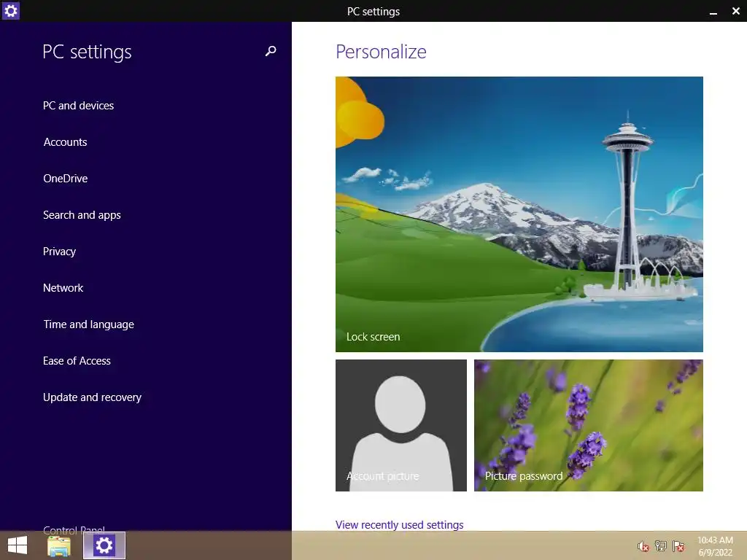Open the Windows Start button on taskbar

pos(18,545)
